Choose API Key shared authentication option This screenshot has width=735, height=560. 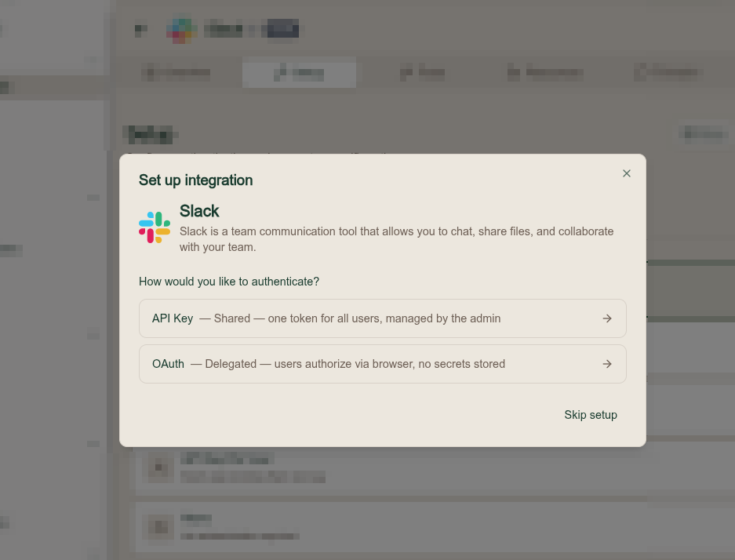click(x=383, y=318)
